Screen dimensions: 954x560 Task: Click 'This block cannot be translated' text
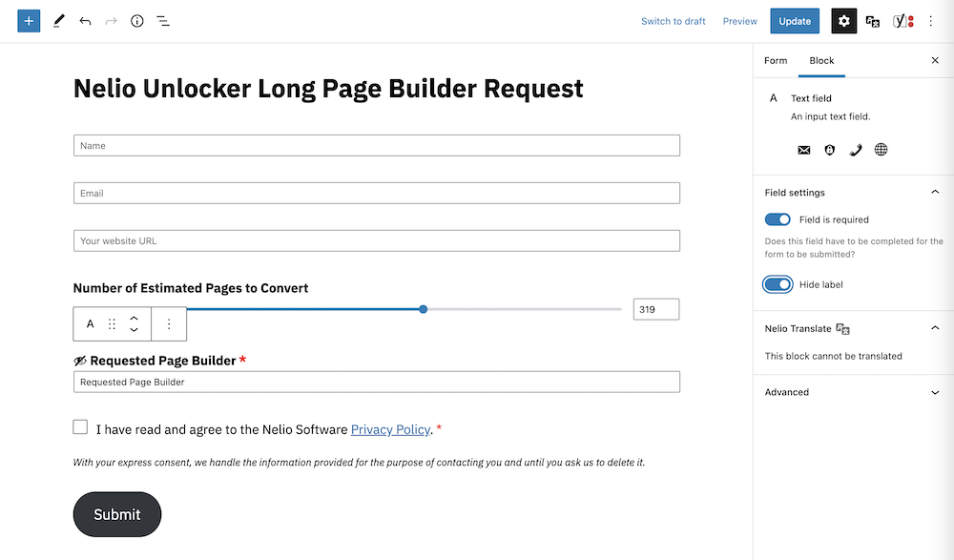[833, 356]
